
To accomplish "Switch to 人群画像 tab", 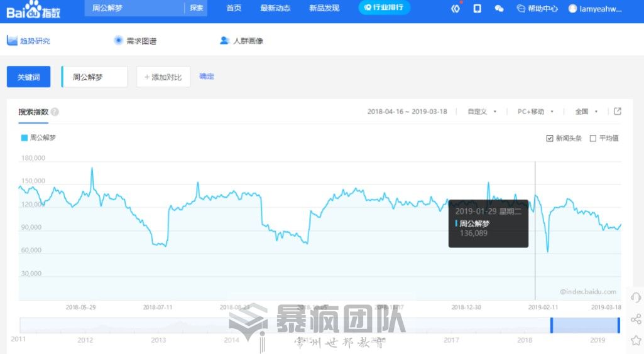I will click(241, 41).
